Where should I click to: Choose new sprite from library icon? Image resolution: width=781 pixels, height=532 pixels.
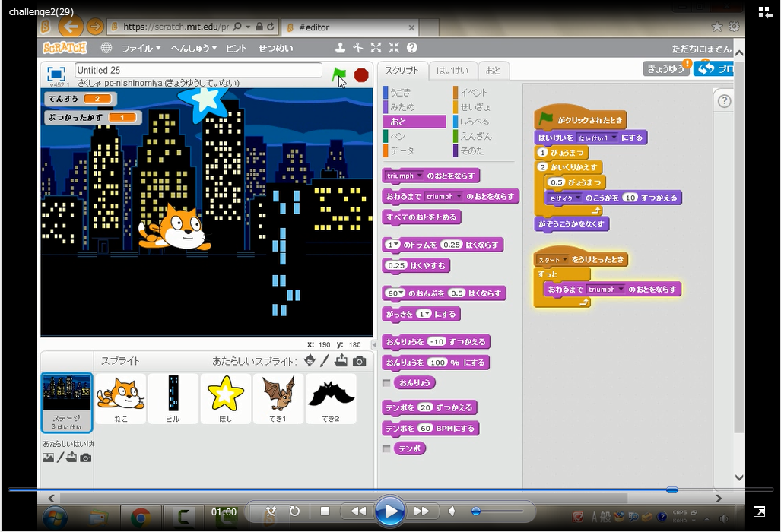310,361
